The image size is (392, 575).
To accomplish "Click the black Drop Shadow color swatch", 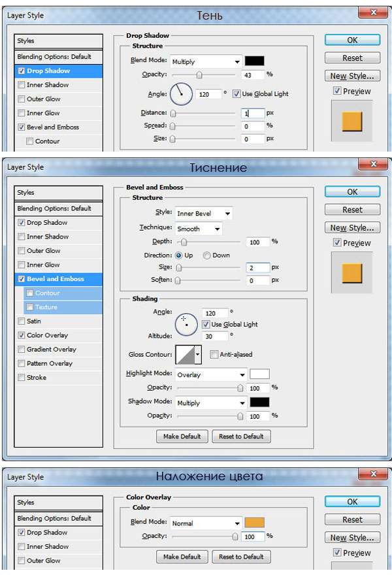I will pos(255,61).
